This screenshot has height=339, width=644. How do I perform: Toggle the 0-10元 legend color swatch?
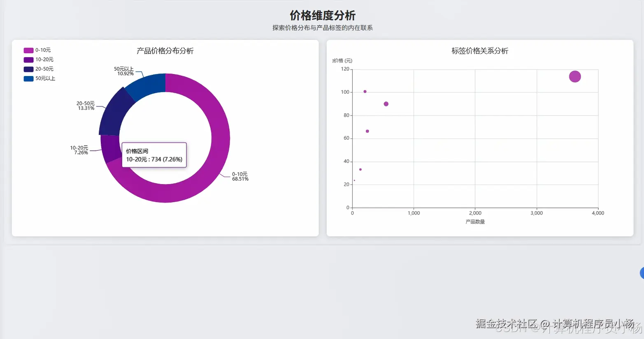pyautogui.click(x=28, y=50)
